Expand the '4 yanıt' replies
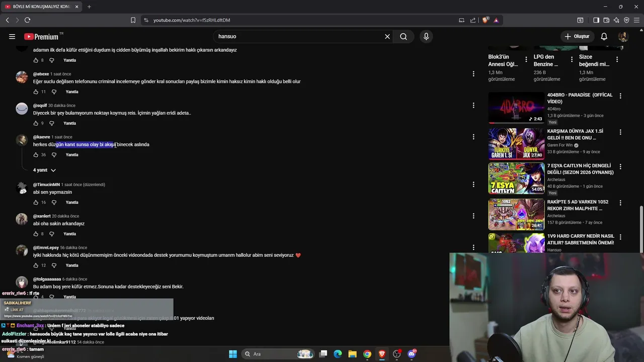 44,170
